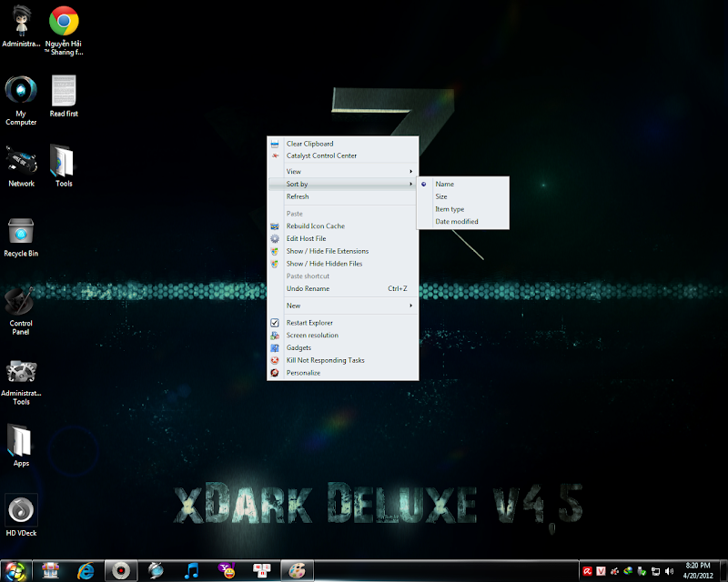
Task: Toggle Show / Hide File Extensions
Action: 342,251
